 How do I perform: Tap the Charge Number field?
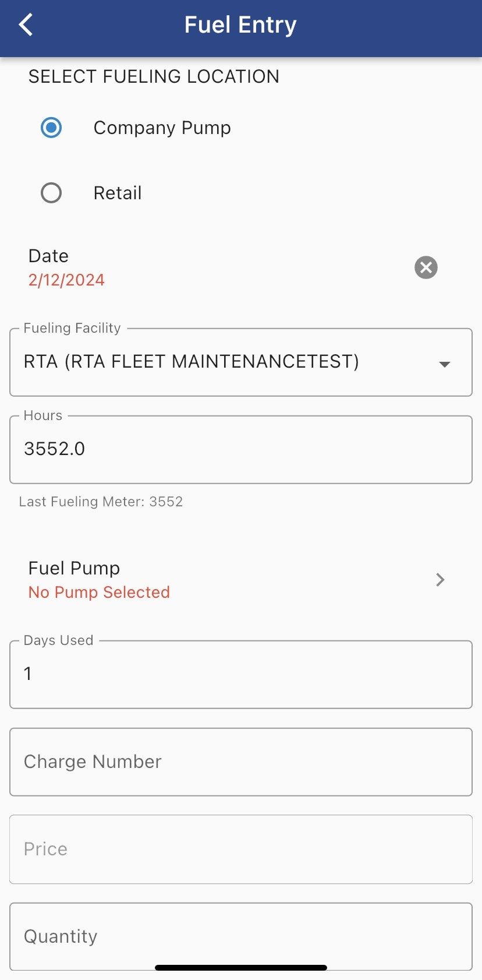(x=240, y=762)
